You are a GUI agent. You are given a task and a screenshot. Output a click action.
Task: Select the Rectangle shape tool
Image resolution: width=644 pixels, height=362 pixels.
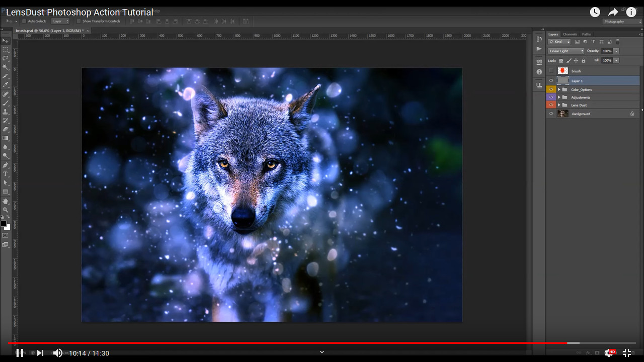(6, 192)
